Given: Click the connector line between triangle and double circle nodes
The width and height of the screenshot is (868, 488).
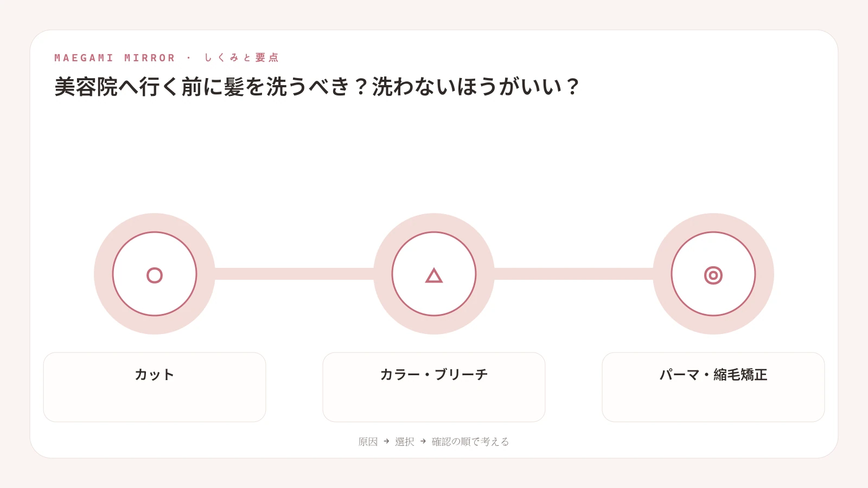Looking at the screenshot, I should (x=573, y=274).
